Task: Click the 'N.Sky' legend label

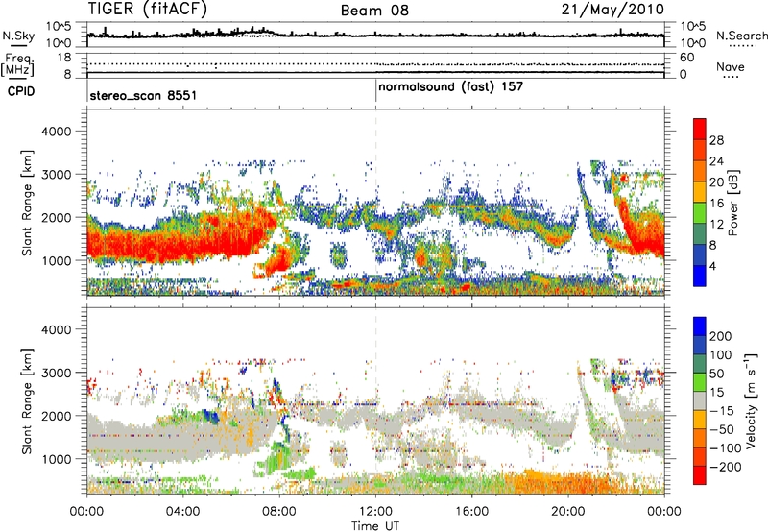Action: (x=18, y=36)
